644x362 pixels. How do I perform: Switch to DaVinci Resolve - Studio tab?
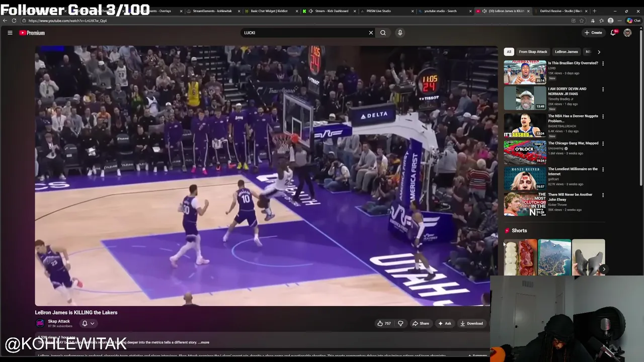(560, 11)
